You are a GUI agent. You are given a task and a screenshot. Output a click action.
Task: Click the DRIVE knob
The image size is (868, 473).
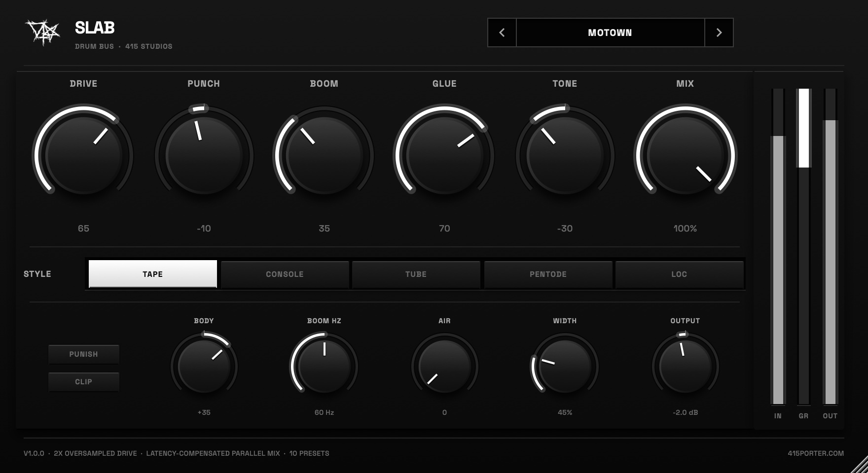pos(83,156)
